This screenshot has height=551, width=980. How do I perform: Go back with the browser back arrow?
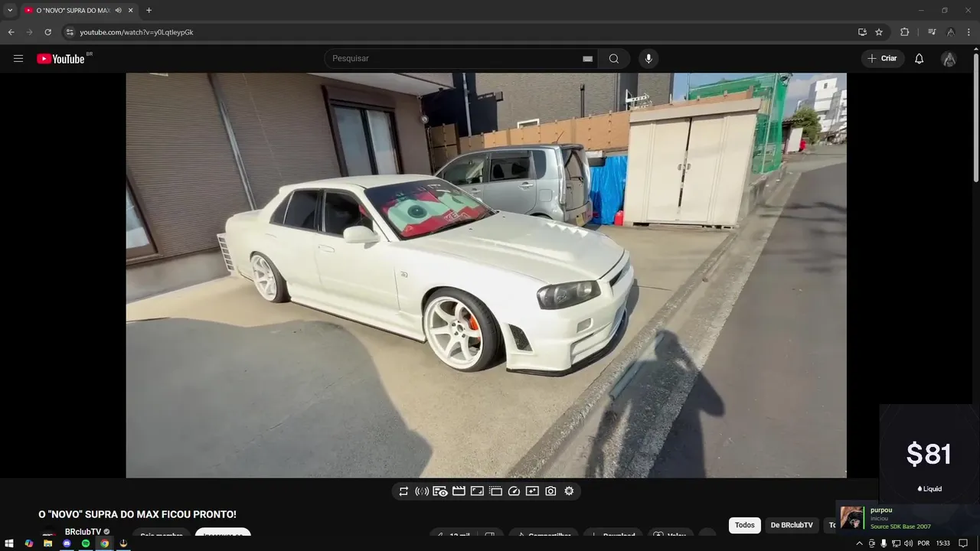click(x=11, y=32)
